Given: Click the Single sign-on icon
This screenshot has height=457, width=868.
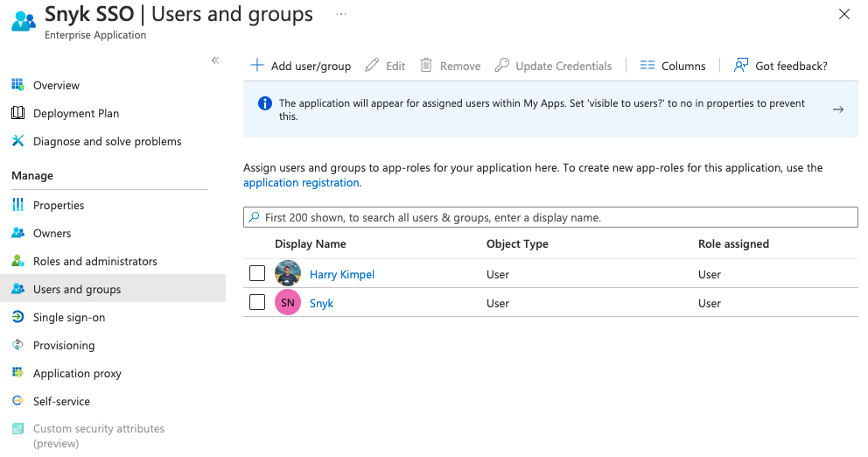Looking at the screenshot, I should (x=17, y=317).
